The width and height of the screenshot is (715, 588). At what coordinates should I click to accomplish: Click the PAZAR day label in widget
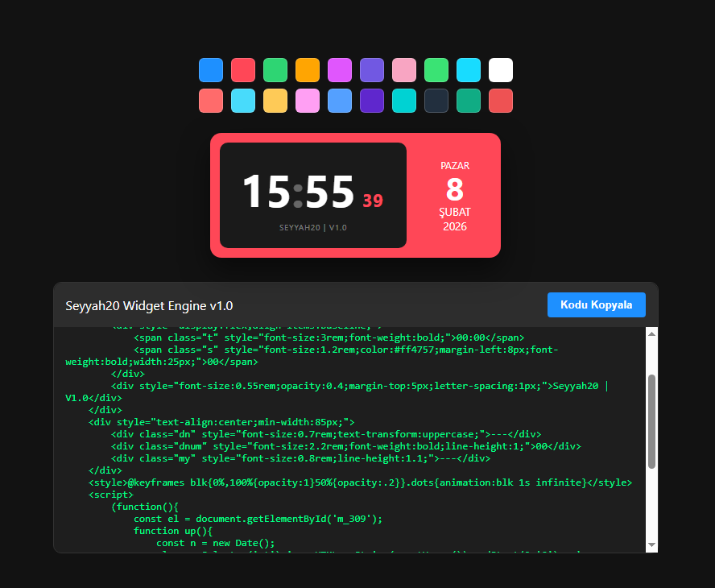click(x=455, y=166)
